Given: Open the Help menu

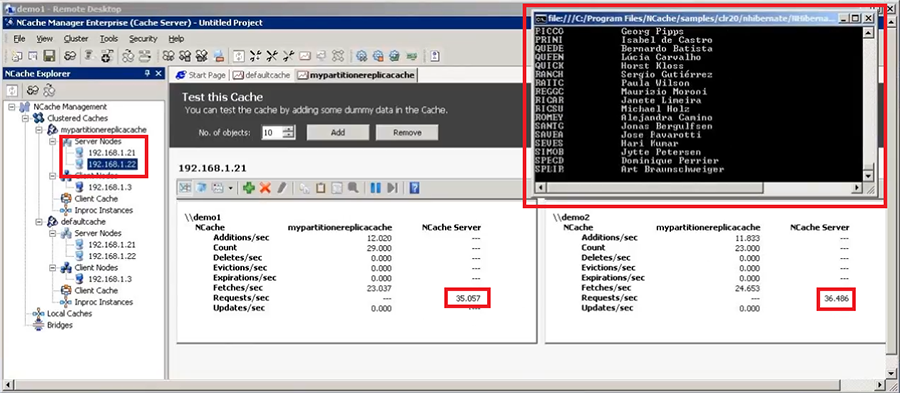Looking at the screenshot, I should tap(176, 39).
